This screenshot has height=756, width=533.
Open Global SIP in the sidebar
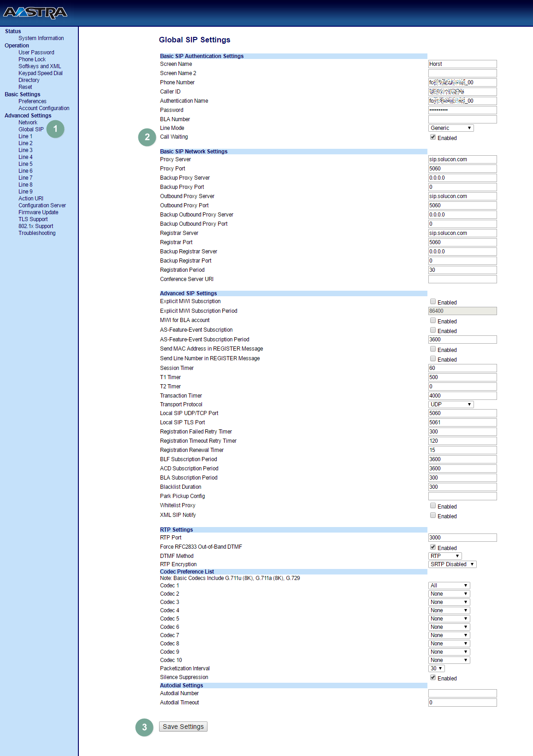click(x=31, y=129)
